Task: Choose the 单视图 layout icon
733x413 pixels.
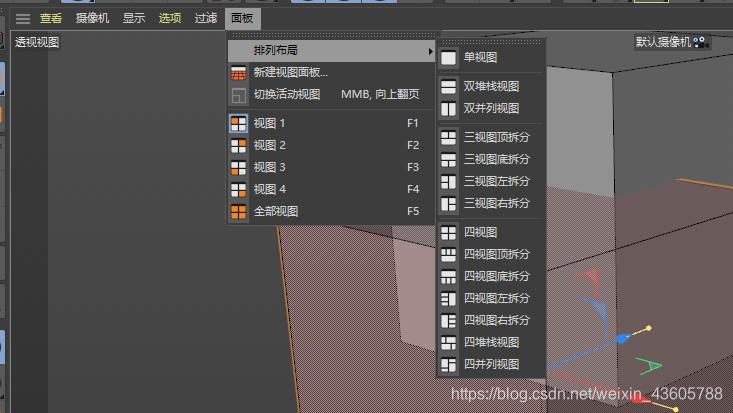Action: coord(448,58)
